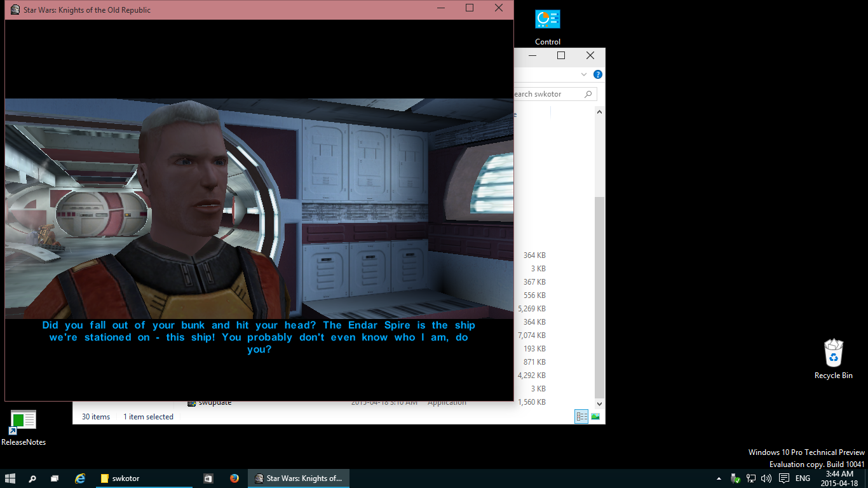Click the 871 KB file size
Image resolution: width=868 pixels, height=488 pixels.
[x=534, y=362]
